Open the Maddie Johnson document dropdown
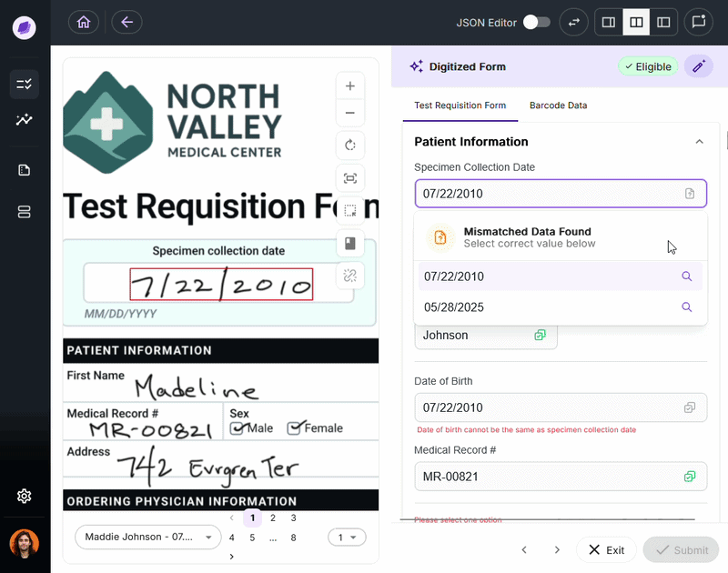The width and height of the screenshot is (728, 573). click(148, 537)
